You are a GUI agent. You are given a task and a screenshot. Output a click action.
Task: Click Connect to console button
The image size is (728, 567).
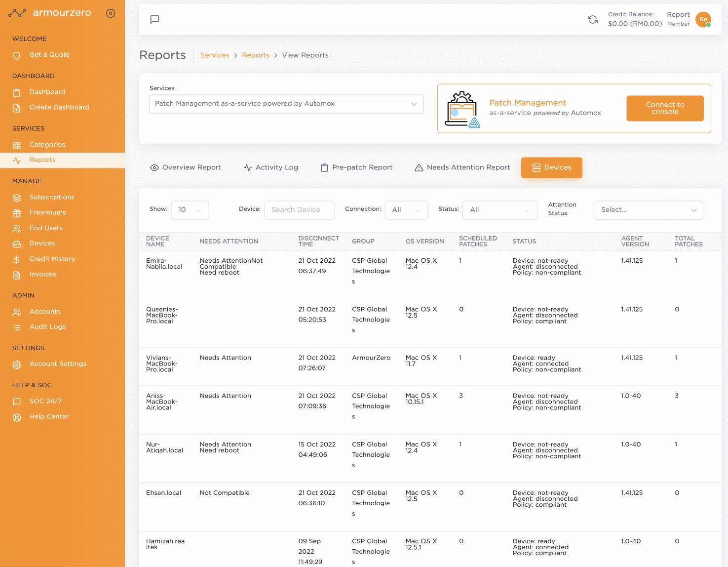[x=665, y=108]
